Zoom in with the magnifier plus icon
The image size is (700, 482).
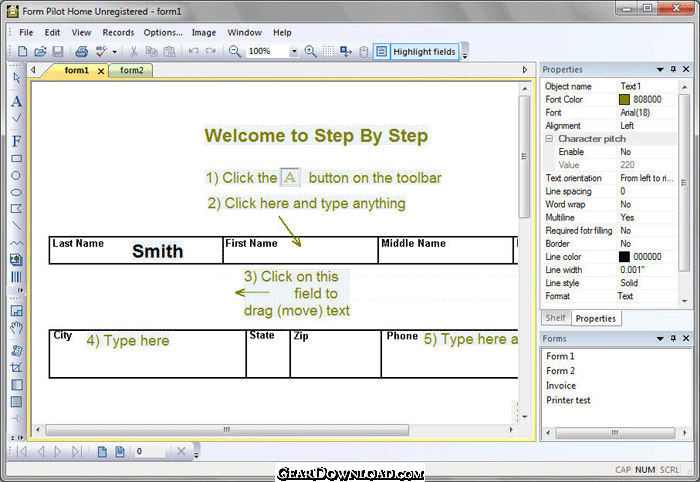(x=310, y=52)
